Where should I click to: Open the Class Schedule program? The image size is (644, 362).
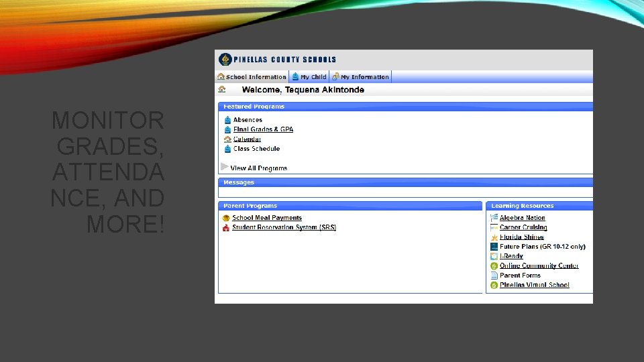(x=256, y=149)
